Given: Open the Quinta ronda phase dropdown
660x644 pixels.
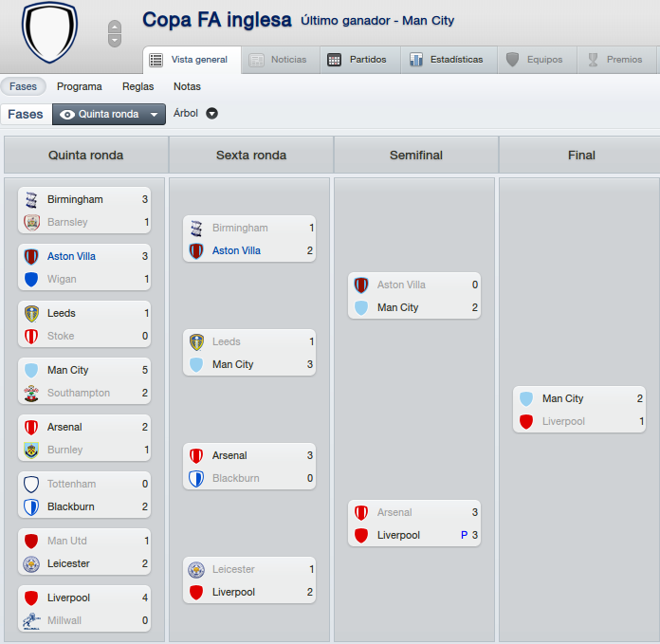Looking at the screenshot, I should 109,115.
